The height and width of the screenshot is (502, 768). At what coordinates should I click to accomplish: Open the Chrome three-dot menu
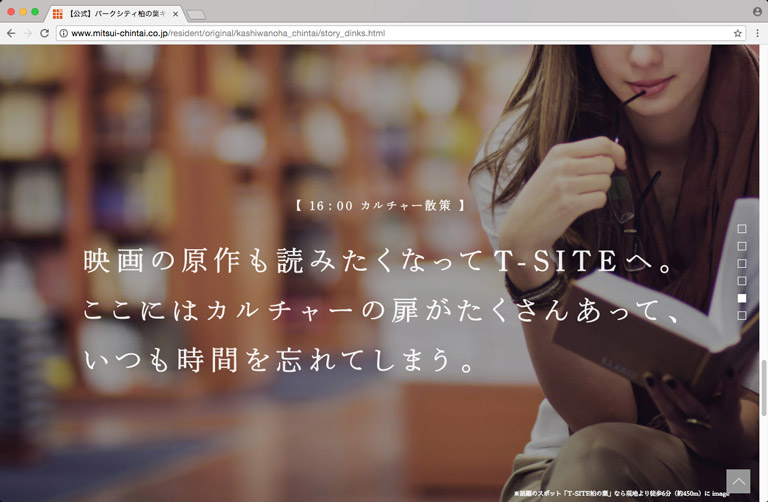[x=757, y=33]
